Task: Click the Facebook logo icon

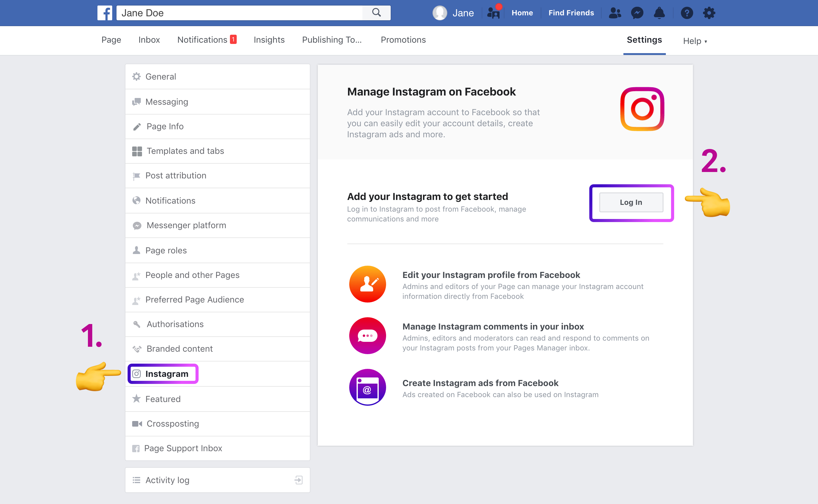Action: coord(105,13)
